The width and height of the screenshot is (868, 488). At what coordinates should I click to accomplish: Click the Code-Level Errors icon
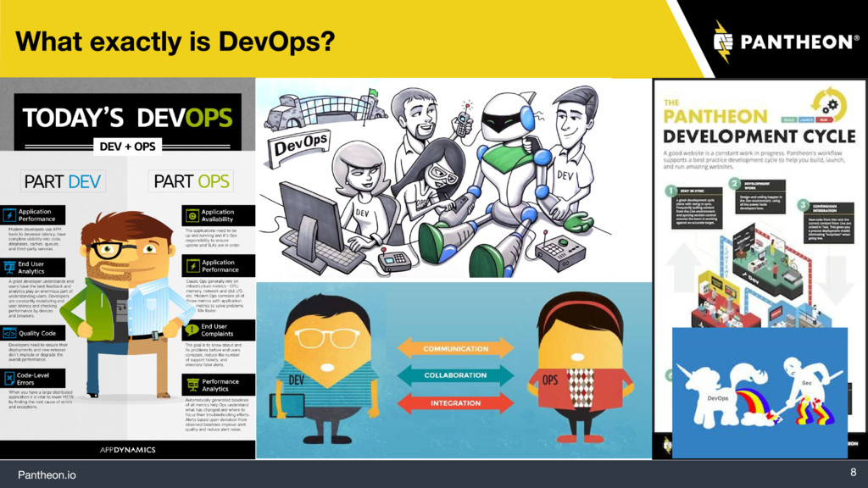point(8,379)
